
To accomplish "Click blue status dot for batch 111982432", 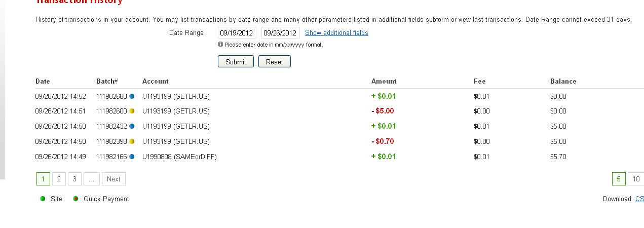I will (x=132, y=126).
